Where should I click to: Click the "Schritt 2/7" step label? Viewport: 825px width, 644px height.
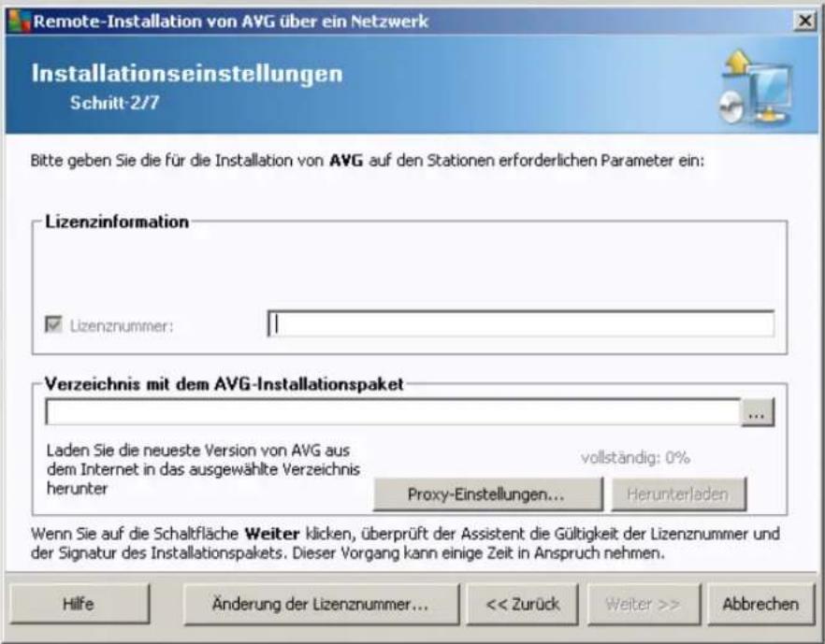tap(114, 102)
